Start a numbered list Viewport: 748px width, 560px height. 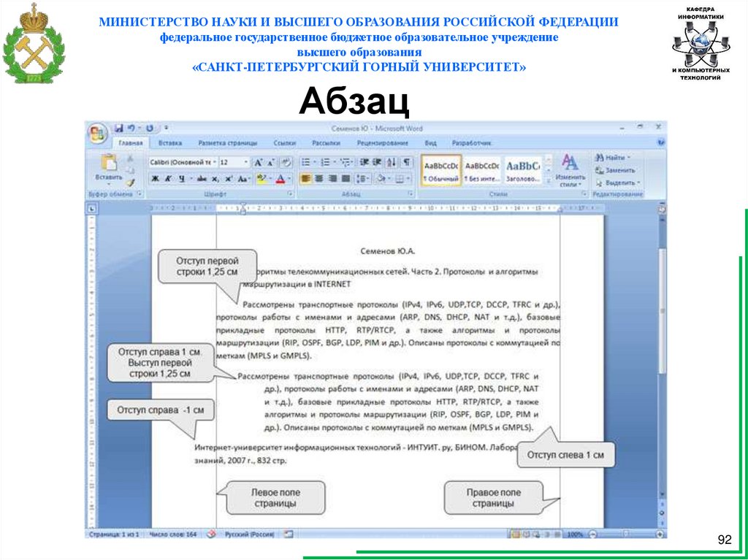click(x=327, y=162)
